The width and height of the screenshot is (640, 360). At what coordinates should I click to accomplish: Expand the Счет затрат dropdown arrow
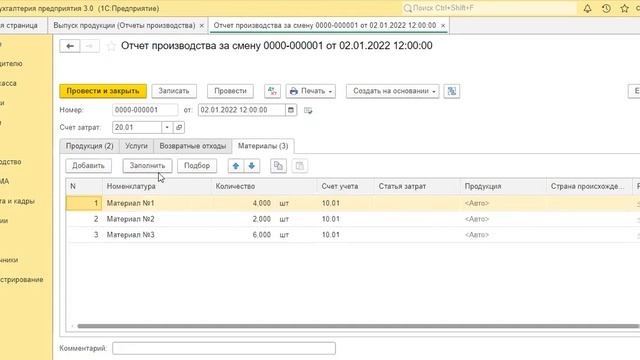(167, 127)
